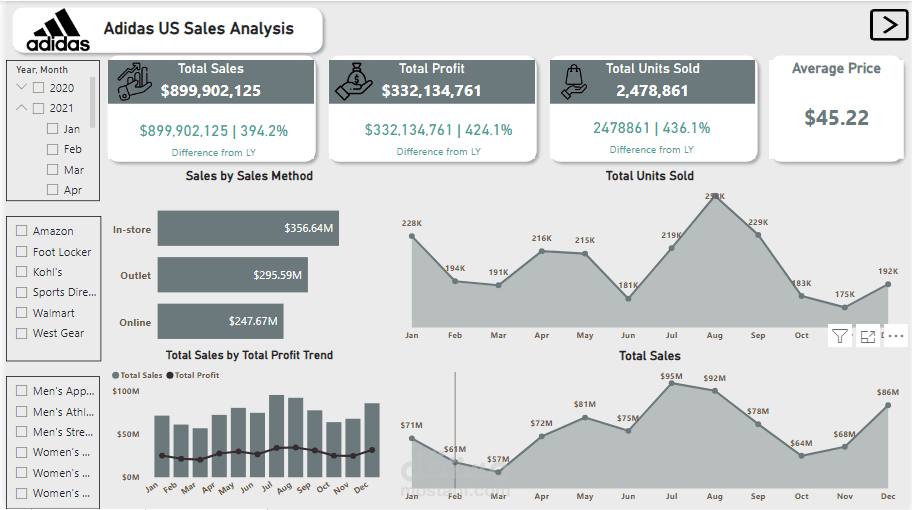Click the Total Profit money bag icon
Viewport: 912px width, 510px height.
354,81
